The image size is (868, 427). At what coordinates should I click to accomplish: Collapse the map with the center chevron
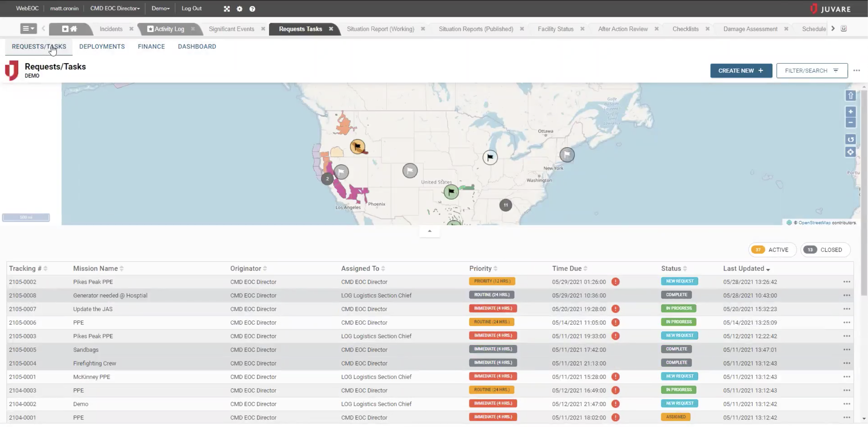(429, 231)
